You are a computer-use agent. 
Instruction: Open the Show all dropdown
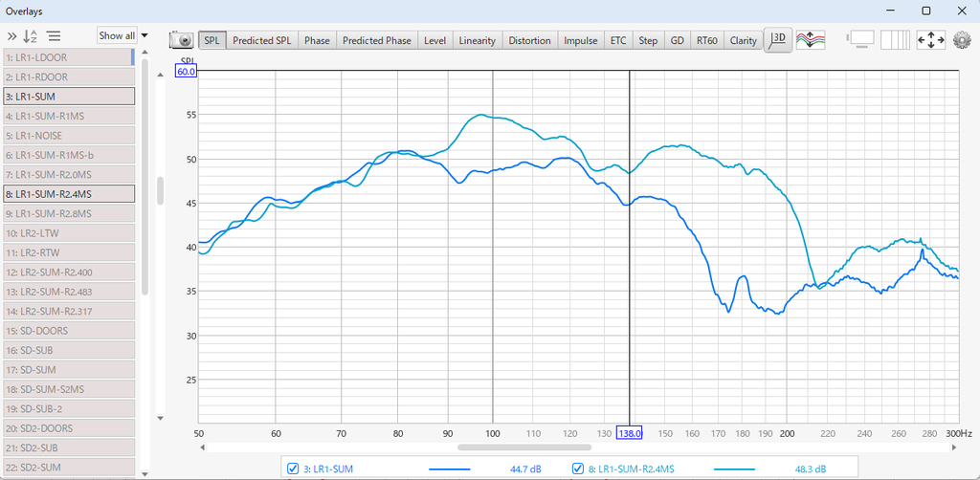117,35
